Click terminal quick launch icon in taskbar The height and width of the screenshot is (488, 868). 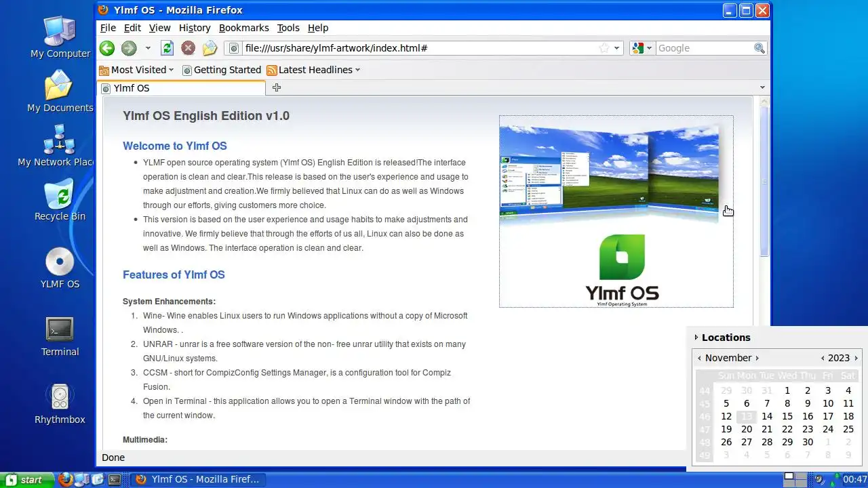click(x=115, y=480)
